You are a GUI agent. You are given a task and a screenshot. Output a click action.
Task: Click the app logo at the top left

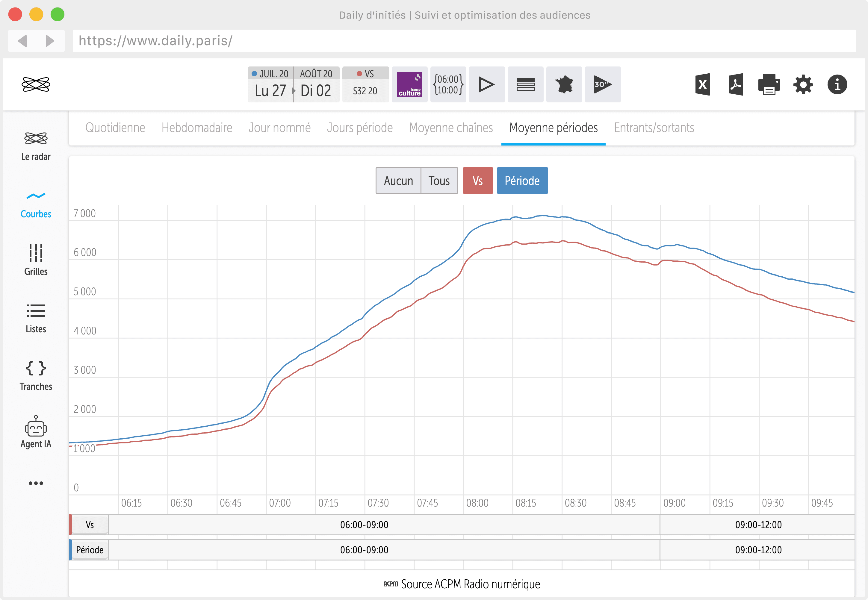click(x=36, y=84)
